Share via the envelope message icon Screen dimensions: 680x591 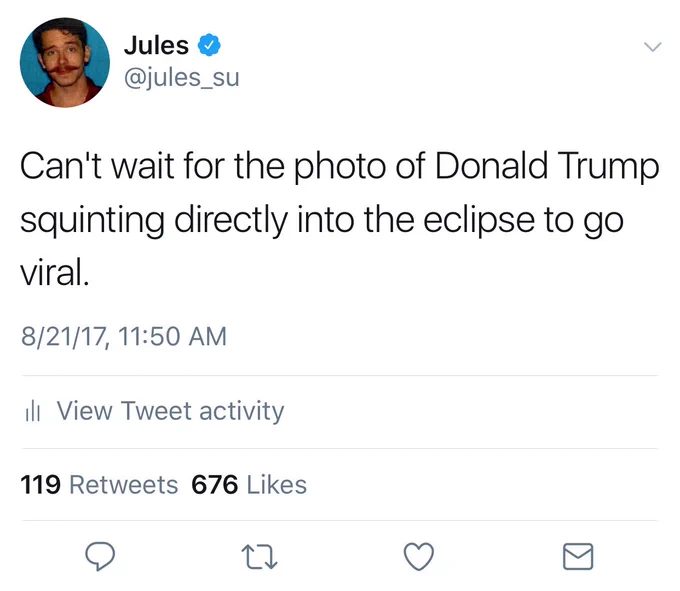[x=578, y=556]
